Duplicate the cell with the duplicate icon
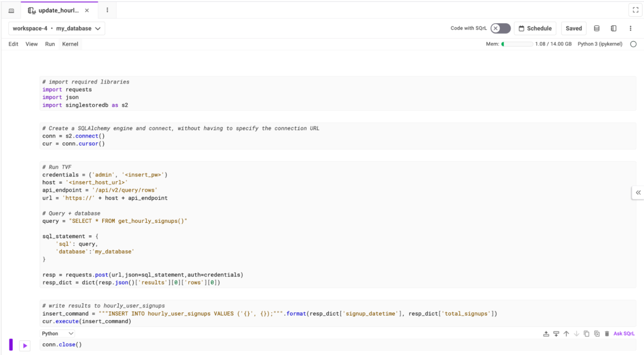Screen dimensions: 644x355 [x=596, y=333]
